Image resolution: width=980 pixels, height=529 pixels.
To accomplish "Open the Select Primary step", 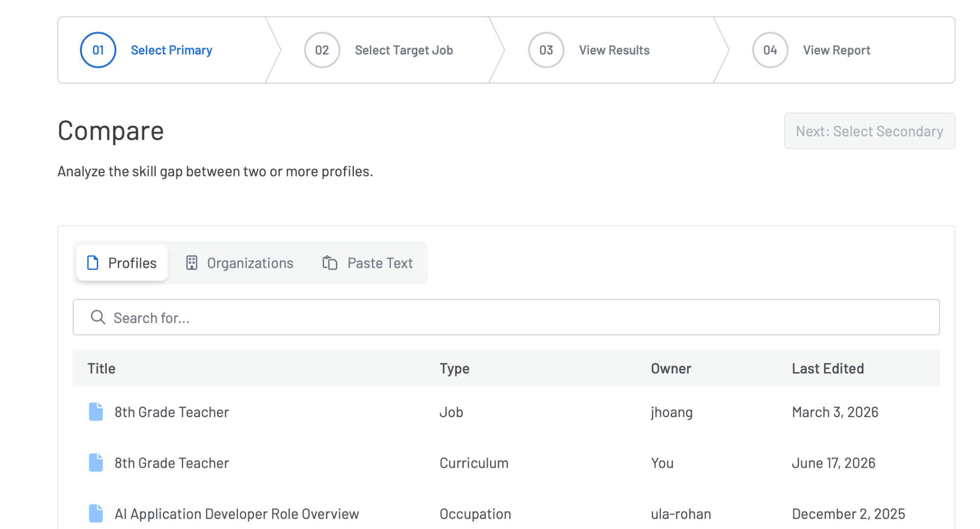I will pos(171,50).
